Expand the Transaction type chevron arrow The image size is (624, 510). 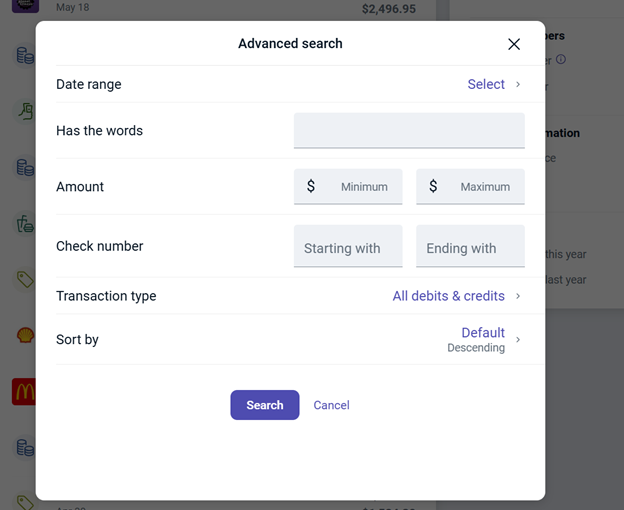point(518,296)
